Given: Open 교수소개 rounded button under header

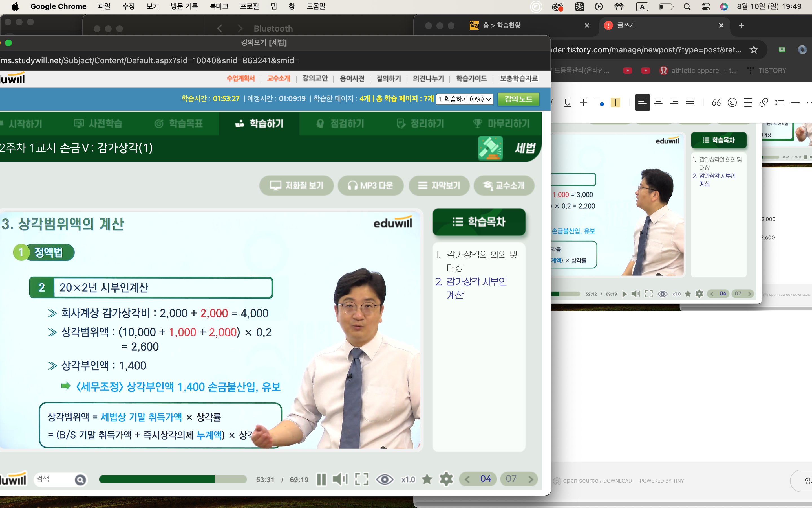Looking at the screenshot, I should pyautogui.click(x=504, y=185).
